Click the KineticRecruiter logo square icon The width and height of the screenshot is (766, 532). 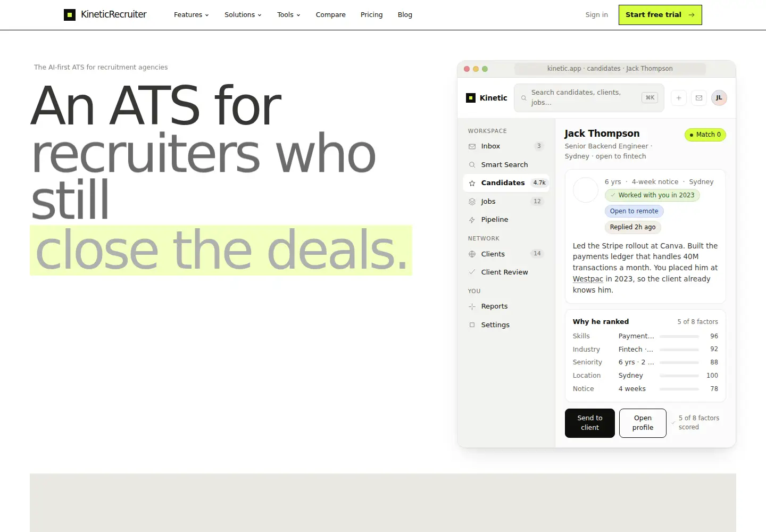pos(70,15)
